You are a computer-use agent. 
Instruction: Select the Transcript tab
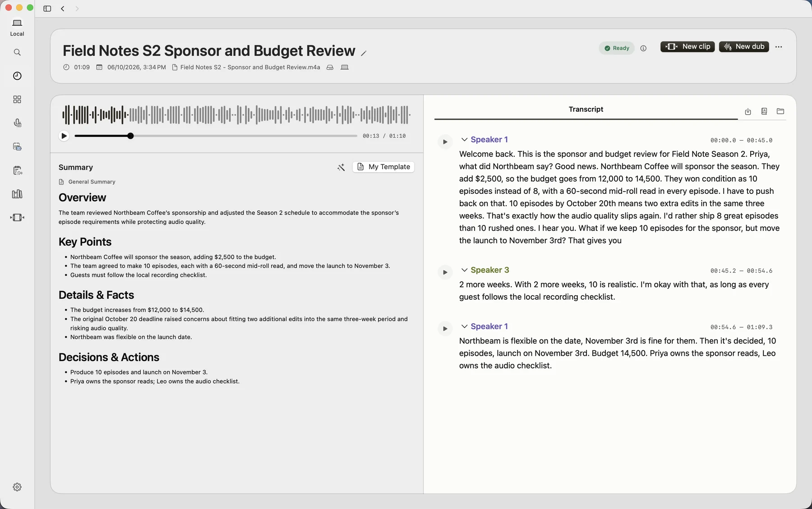pos(586,109)
